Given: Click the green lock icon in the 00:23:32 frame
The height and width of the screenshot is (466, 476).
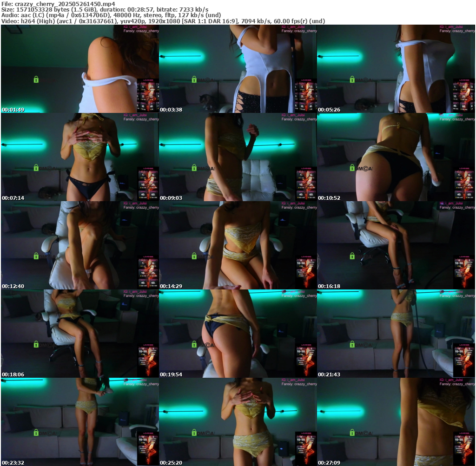Looking at the screenshot, I should [x=36, y=433].
